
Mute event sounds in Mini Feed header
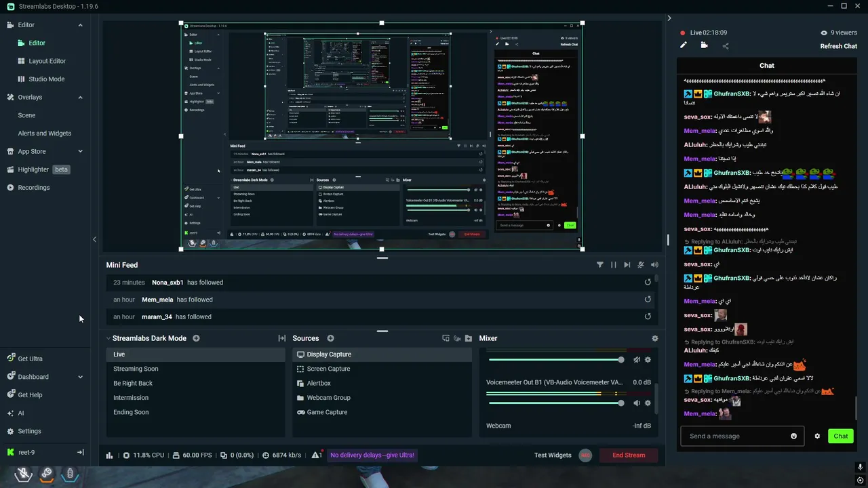(641, 265)
